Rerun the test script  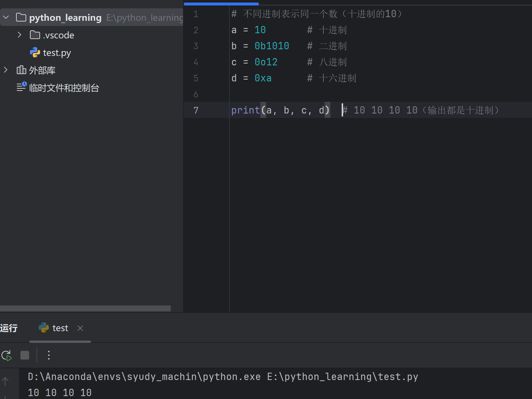coord(7,355)
